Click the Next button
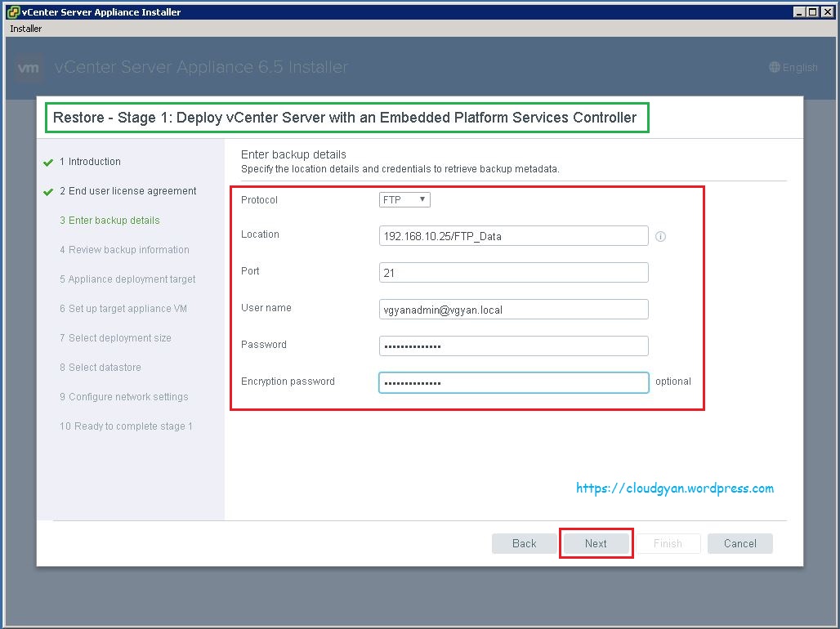The width and height of the screenshot is (840, 629). coord(596,543)
